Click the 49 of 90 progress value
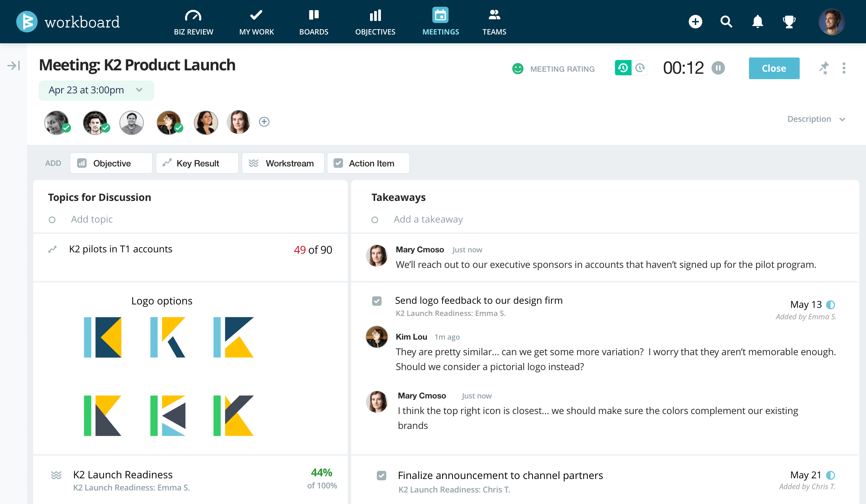866x504 pixels. (x=313, y=250)
